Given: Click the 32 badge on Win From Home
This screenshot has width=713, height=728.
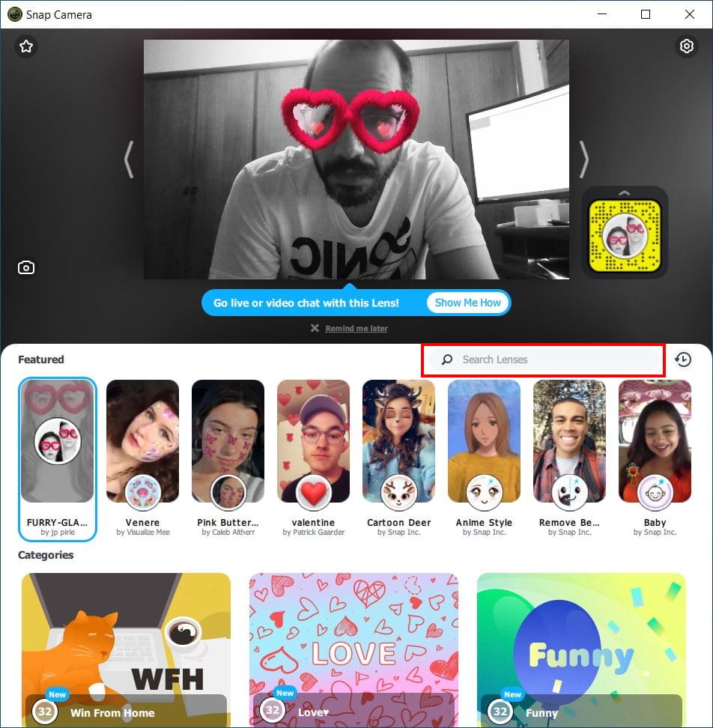Looking at the screenshot, I should [45, 711].
